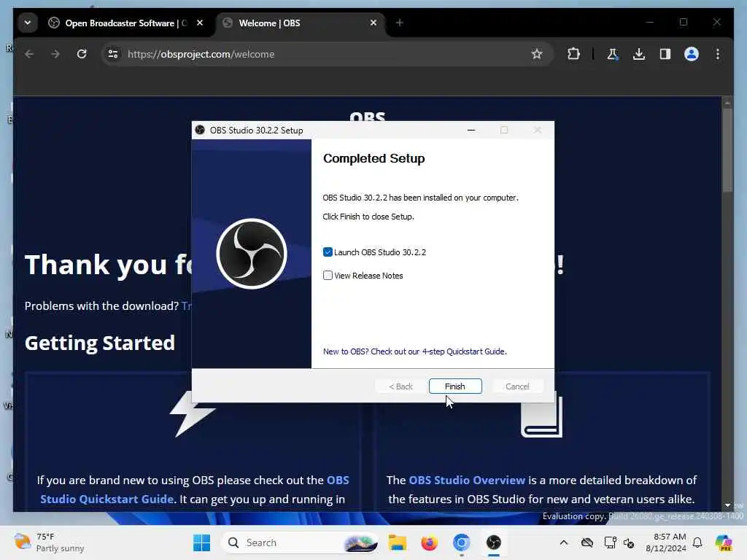Open taskbar clock and date

tap(666, 542)
